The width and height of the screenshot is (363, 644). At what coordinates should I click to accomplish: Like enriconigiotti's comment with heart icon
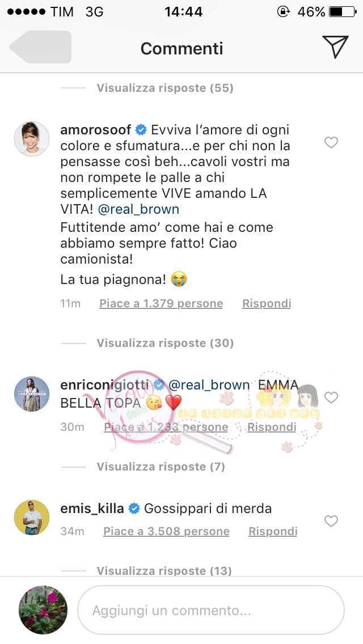(331, 397)
